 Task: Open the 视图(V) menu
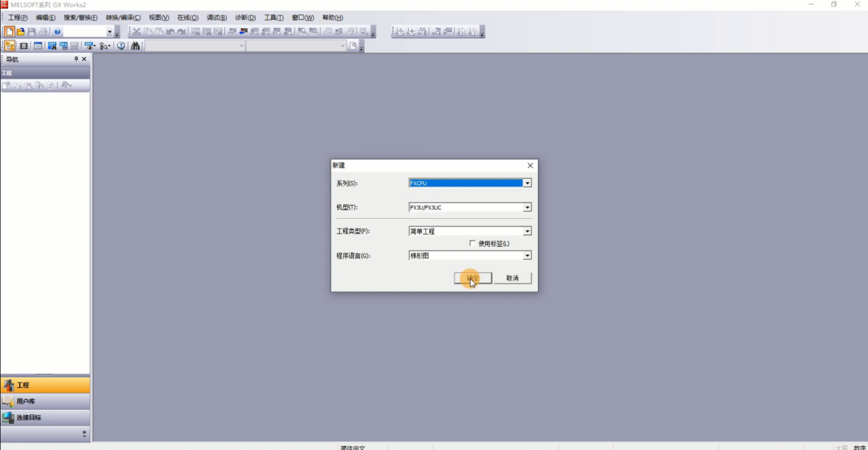[x=159, y=18]
